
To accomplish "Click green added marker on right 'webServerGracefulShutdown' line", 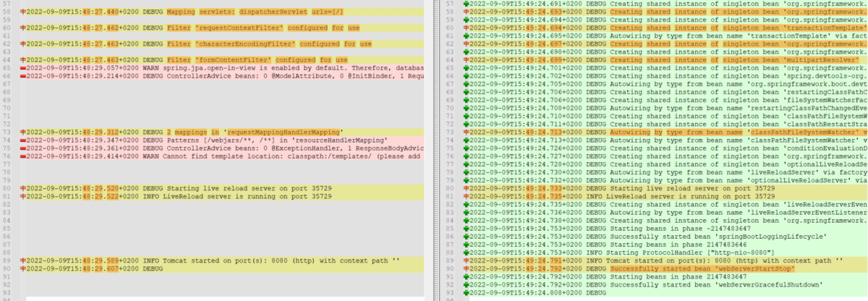I will 467,284.
